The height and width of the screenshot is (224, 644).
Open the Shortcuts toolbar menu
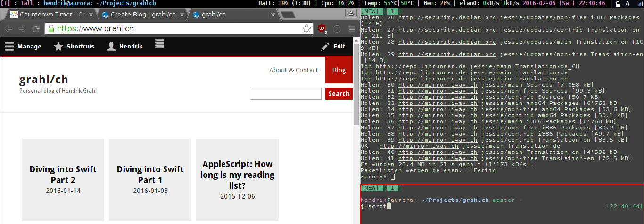[74, 47]
